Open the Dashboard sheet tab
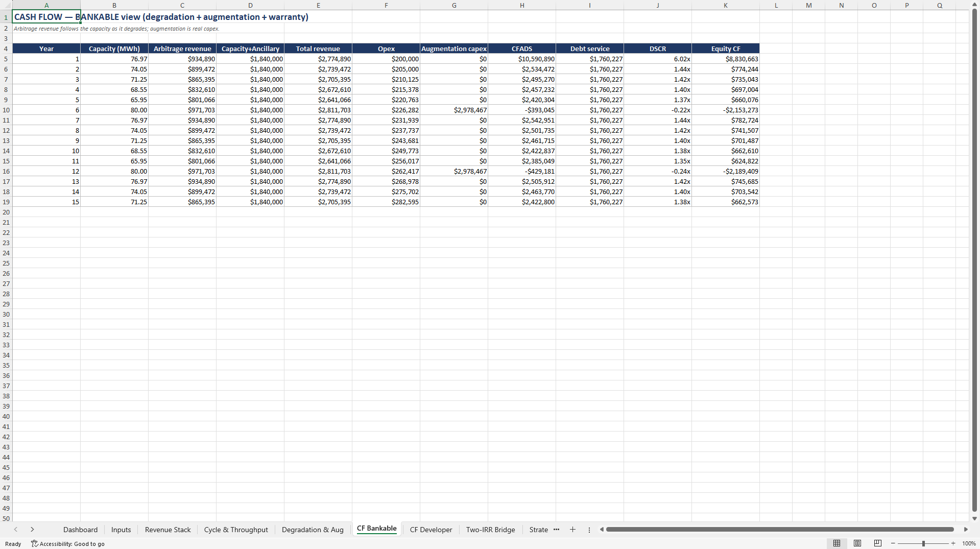 80,530
